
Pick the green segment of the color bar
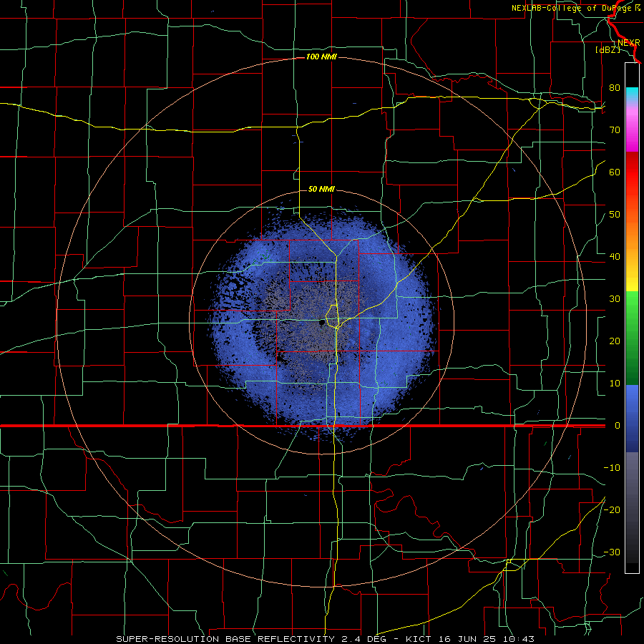[632, 338]
